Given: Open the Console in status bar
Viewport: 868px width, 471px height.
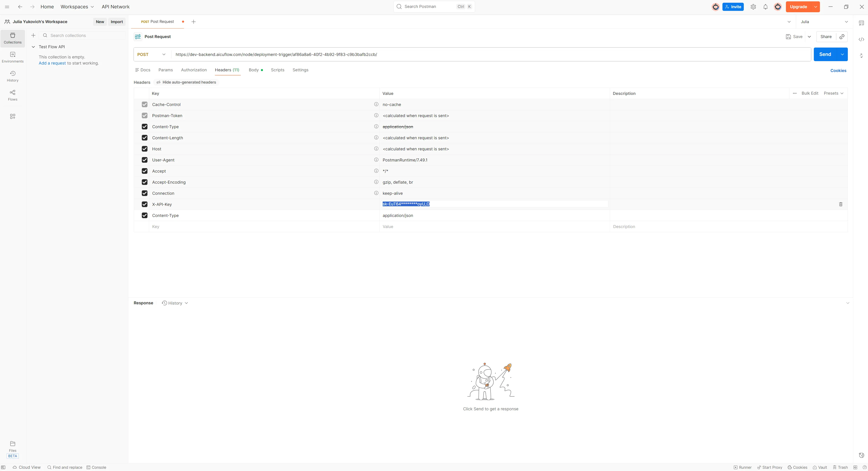Looking at the screenshot, I should click(x=96, y=467).
